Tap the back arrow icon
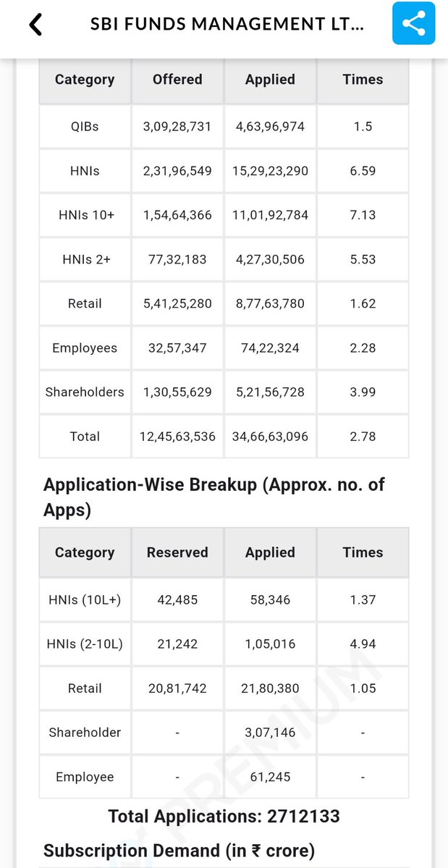This screenshot has height=868, width=448. tap(35, 25)
